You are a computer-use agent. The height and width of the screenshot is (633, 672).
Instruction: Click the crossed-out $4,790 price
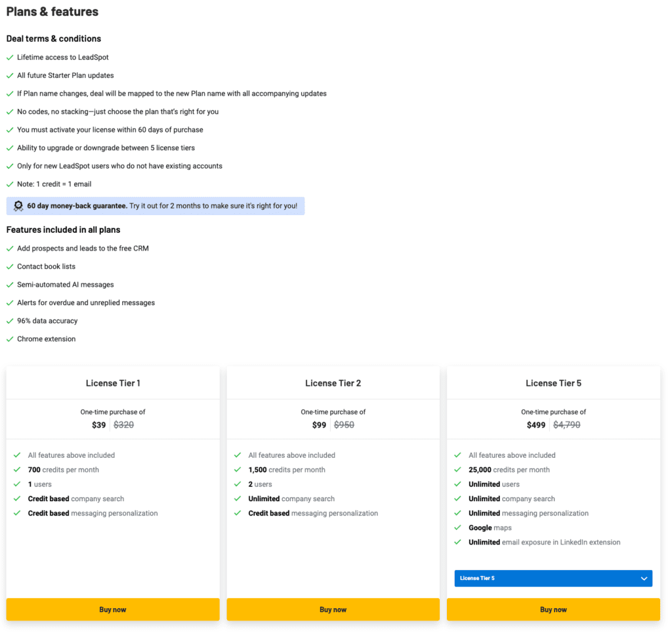pos(566,425)
